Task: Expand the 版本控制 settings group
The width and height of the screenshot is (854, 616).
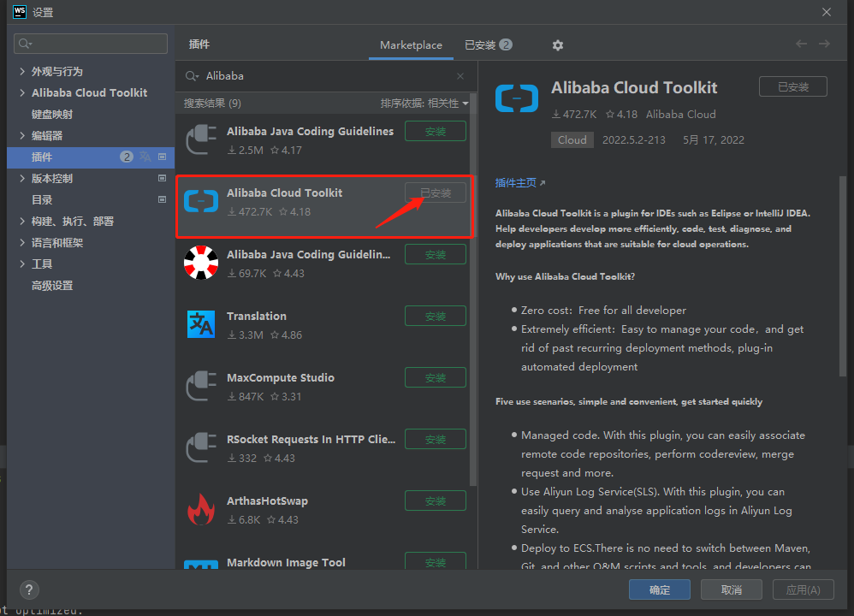Action: pyautogui.click(x=22, y=178)
